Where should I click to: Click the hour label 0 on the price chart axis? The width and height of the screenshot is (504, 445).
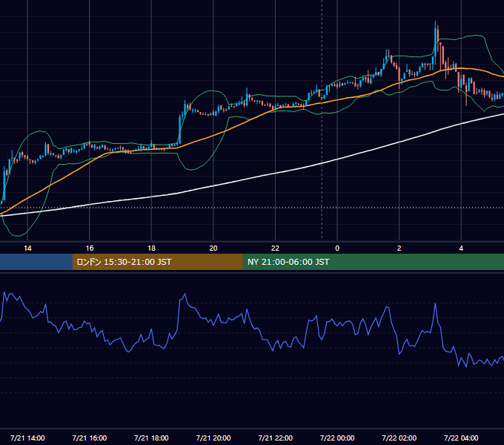[337, 248]
